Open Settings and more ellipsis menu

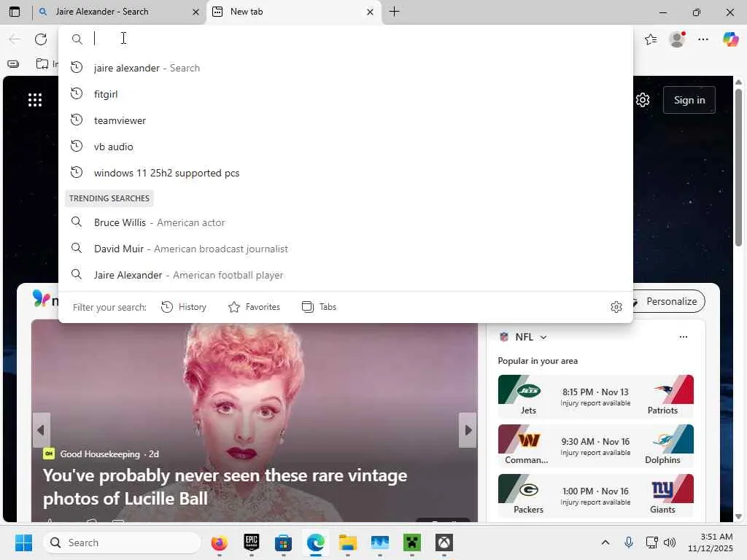703,39
